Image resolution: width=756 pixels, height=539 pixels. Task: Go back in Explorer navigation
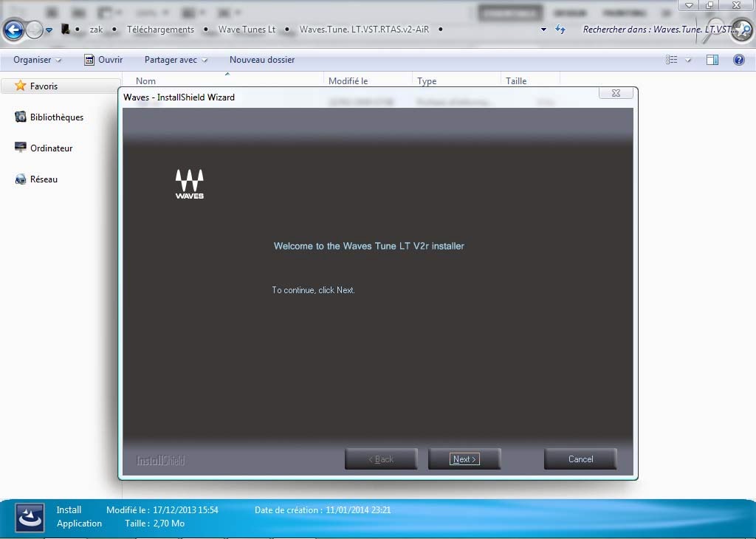tap(13, 30)
